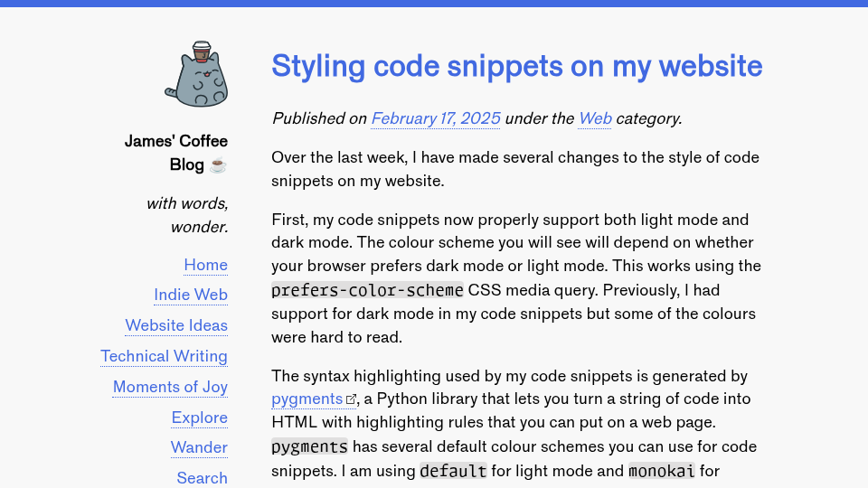868x488 pixels.
Task: Click the "with words, wonder." tagline
Action: pos(187,214)
